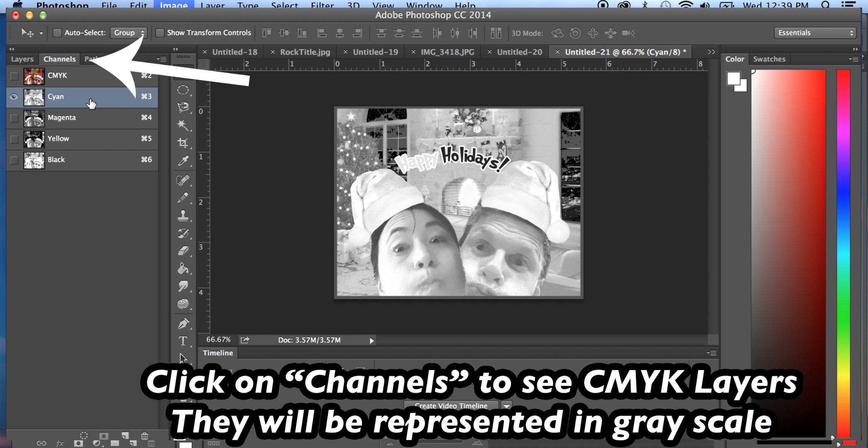Open the Essentials workspace switcher
This screenshot has height=448, width=868.
coord(814,32)
